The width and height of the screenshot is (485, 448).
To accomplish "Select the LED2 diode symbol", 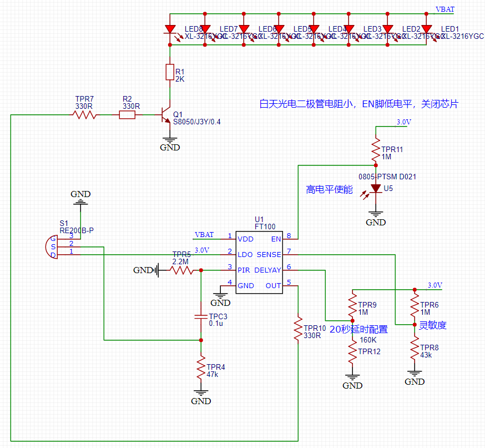I will coord(387,29).
